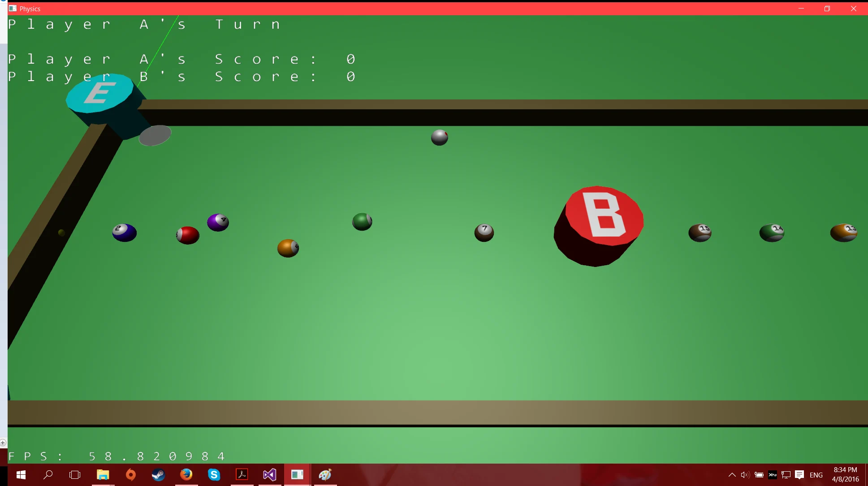This screenshot has height=486, width=868.
Task: Open Firefox from the taskbar
Action: 186,475
